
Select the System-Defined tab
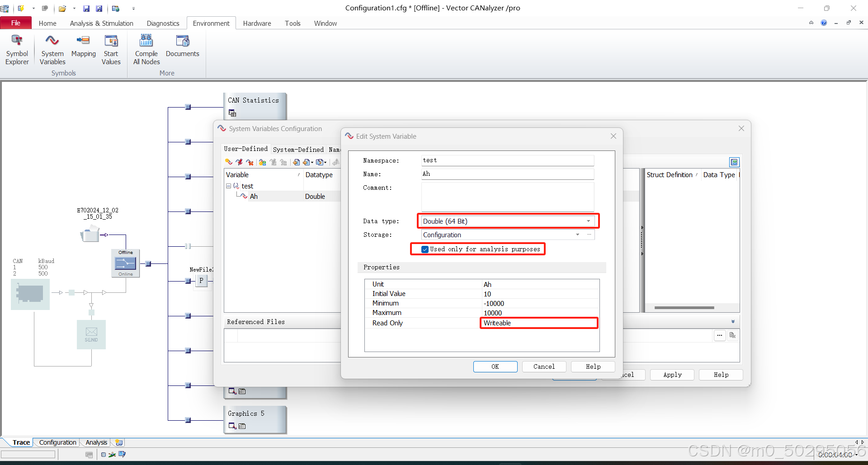(x=298, y=150)
